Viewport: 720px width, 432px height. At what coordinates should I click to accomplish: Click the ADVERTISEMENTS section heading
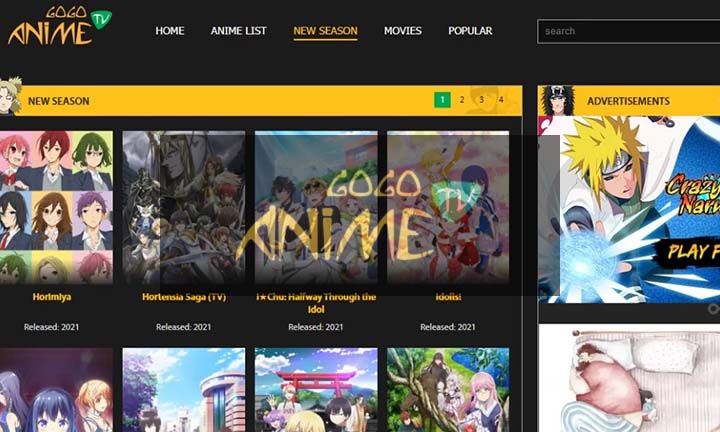click(x=628, y=101)
